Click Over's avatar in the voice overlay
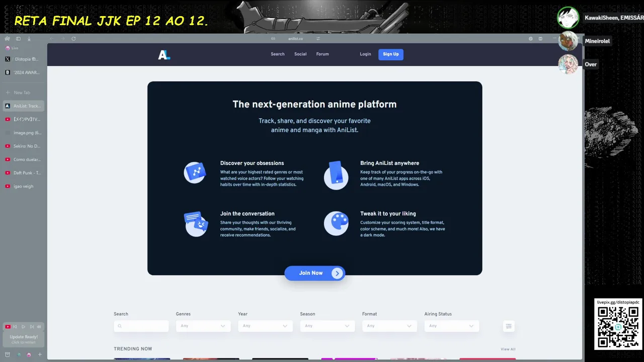The height and width of the screenshot is (362, 644). (x=568, y=64)
